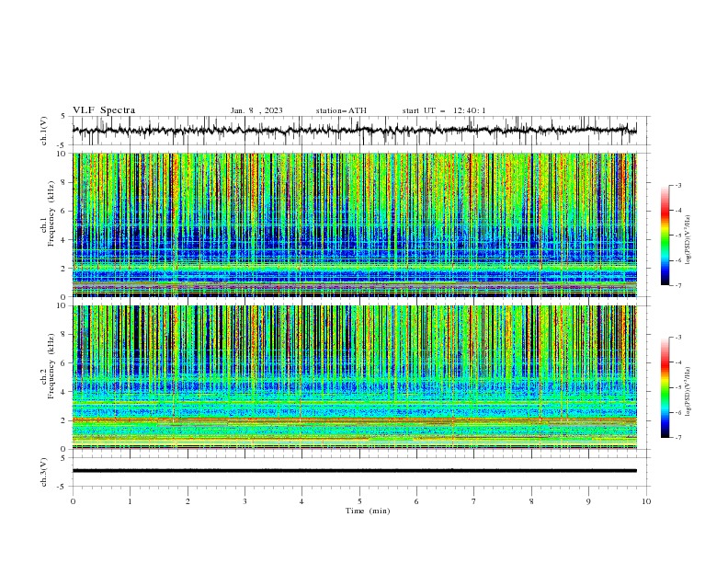Click the ch.1 voltage waveform trace
728x563 pixels.
pos(354,130)
